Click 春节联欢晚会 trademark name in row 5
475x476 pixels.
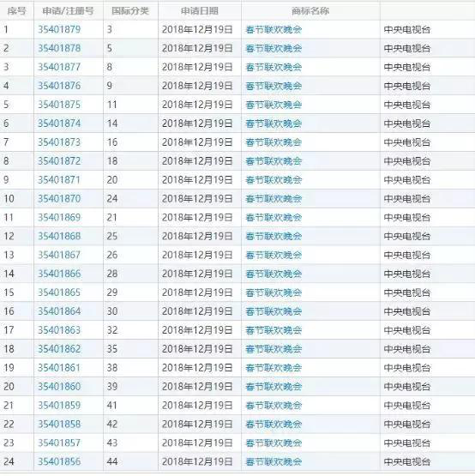pyautogui.click(x=274, y=105)
